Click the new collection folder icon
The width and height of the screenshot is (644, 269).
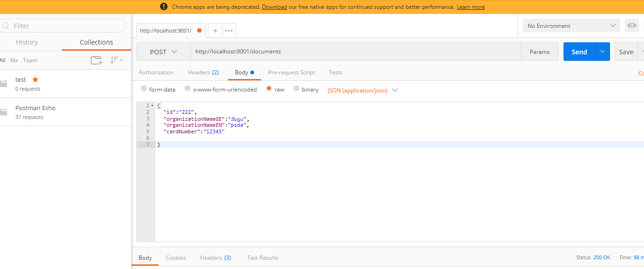[x=96, y=60]
